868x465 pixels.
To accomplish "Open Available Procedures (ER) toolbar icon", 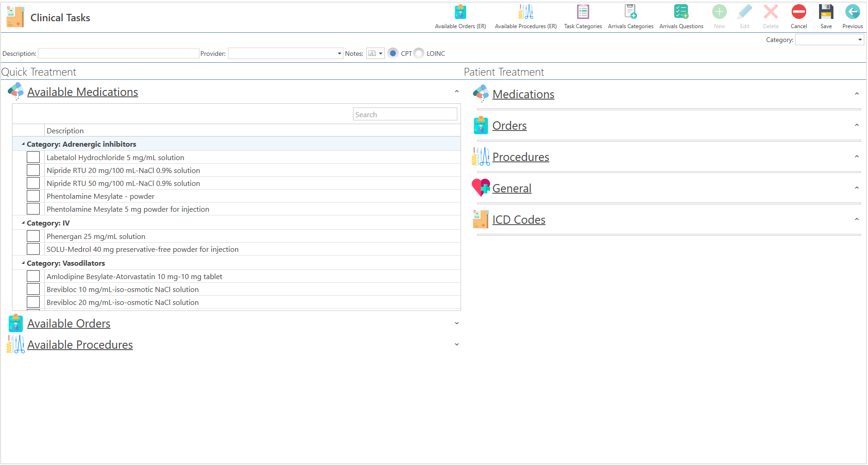I will [526, 12].
